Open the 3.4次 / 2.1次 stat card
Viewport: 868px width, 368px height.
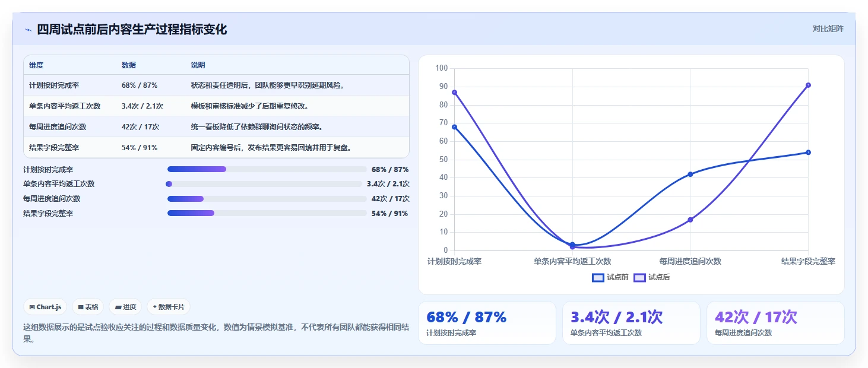coord(631,323)
